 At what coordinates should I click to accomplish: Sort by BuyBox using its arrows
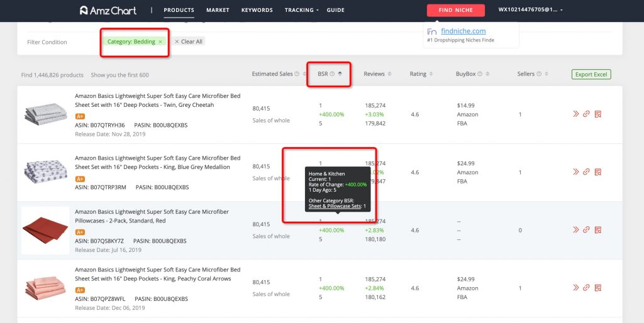point(487,74)
